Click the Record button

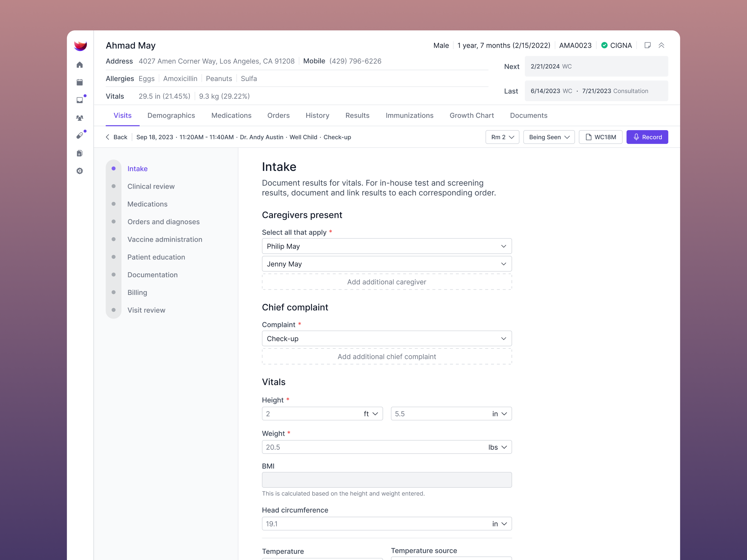[x=647, y=137]
